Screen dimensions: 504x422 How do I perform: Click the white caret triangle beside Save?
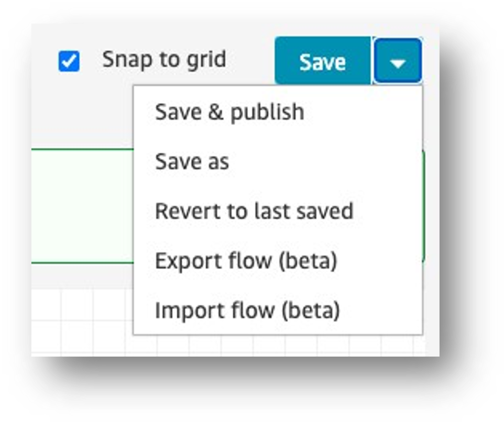coord(398,63)
